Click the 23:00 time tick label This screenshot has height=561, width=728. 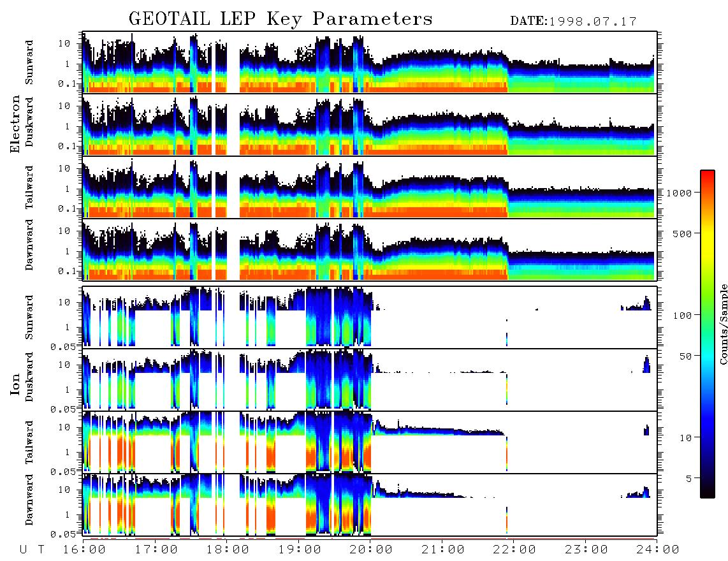pos(586,550)
